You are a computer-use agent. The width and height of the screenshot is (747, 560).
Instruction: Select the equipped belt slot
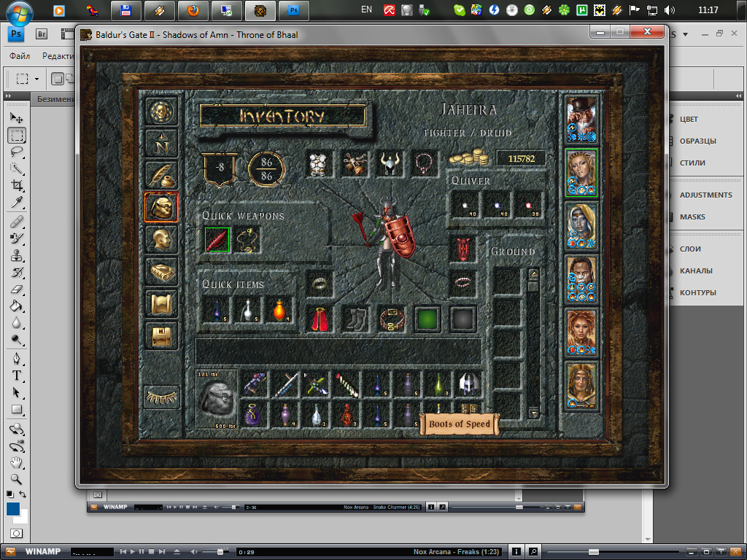click(392, 319)
